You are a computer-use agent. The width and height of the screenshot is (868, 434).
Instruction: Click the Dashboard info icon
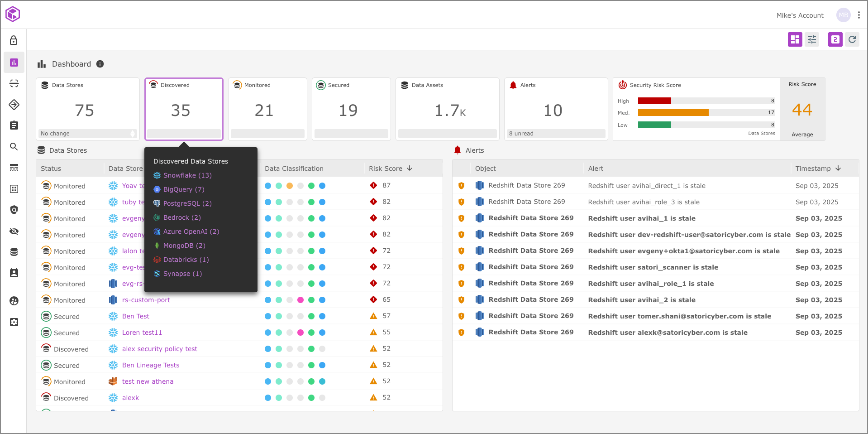(x=100, y=64)
